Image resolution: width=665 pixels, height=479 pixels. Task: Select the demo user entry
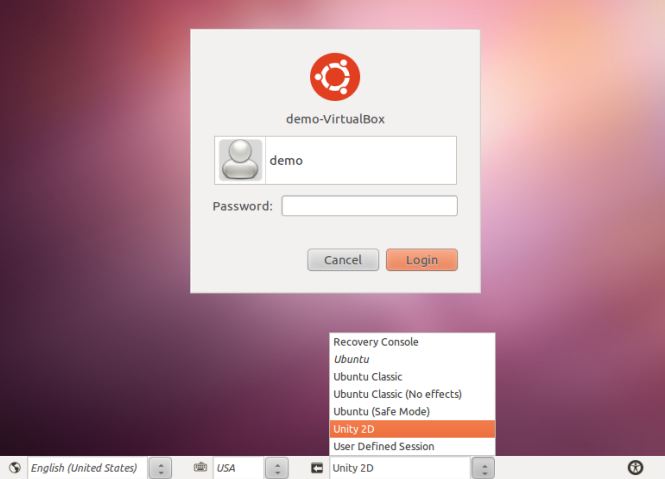(335, 160)
